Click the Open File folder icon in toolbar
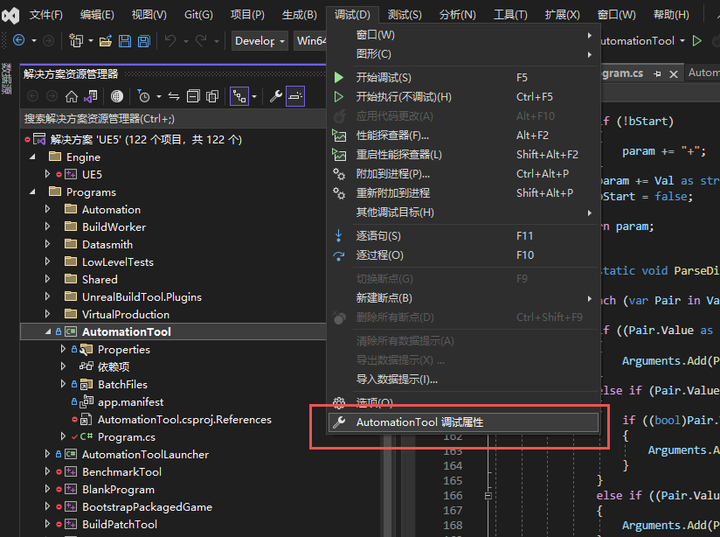This screenshot has height=537, width=720. click(104, 41)
